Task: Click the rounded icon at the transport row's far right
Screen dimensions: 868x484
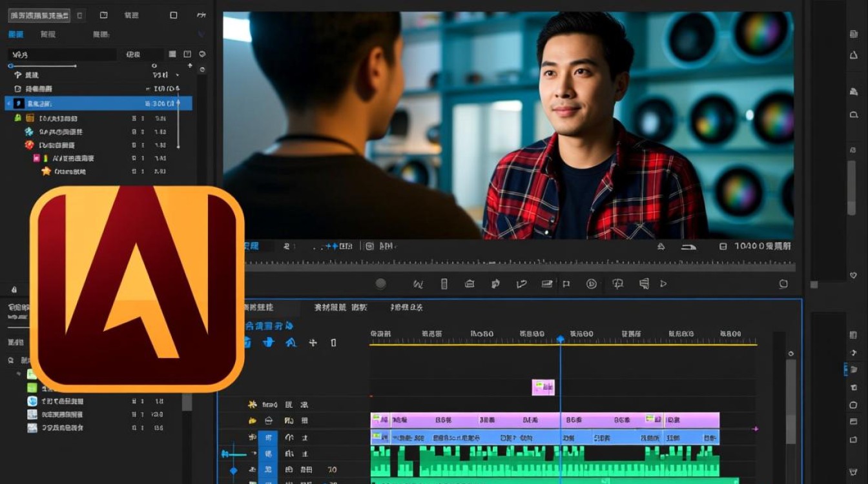Action: [783, 283]
